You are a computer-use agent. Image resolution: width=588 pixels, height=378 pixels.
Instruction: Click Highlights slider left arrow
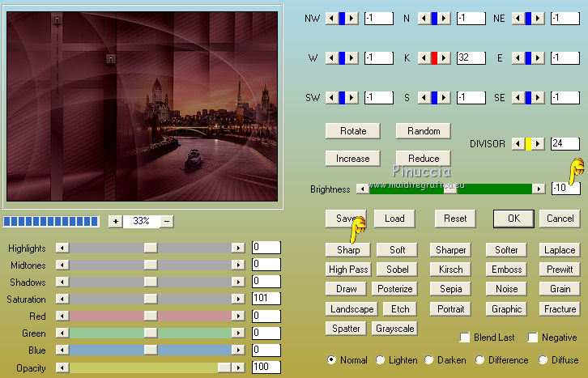click(x=62, y=248)
